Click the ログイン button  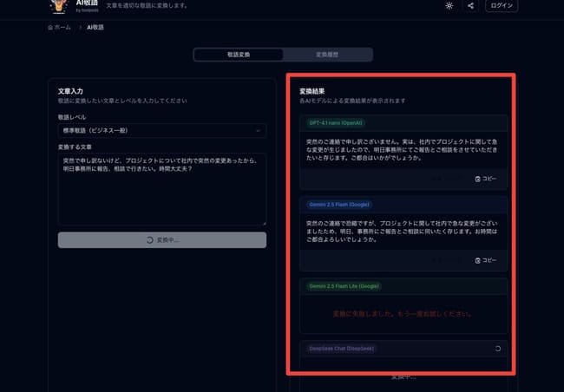click(502, 6)
